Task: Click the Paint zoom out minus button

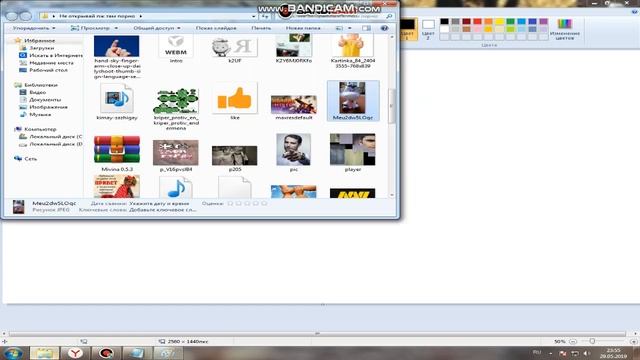Action: (x=573, y=341)
